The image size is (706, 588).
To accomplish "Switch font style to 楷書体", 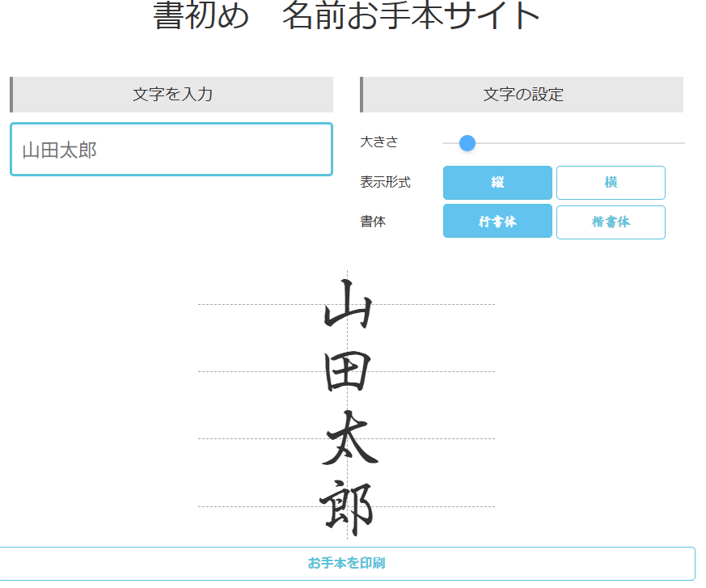I will 611,222.
